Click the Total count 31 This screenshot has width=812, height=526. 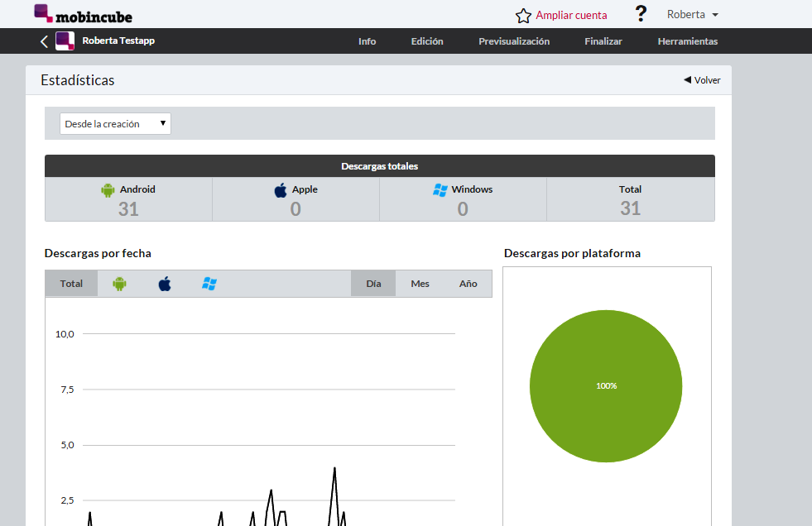tap(630, 208)
